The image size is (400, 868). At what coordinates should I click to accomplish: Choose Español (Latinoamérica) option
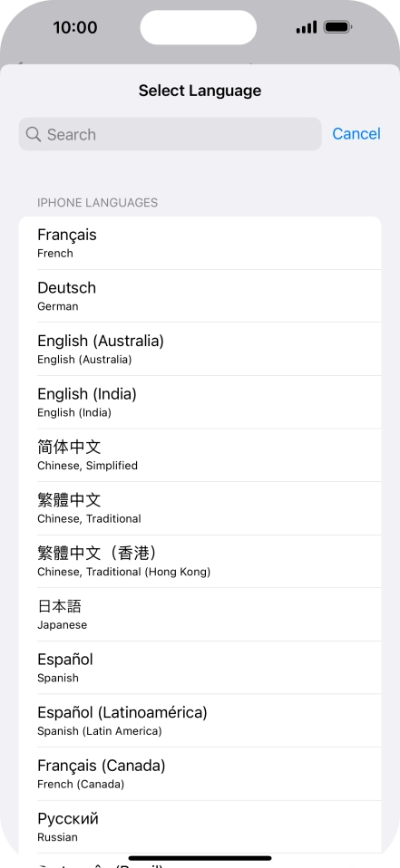pos(200,721)
